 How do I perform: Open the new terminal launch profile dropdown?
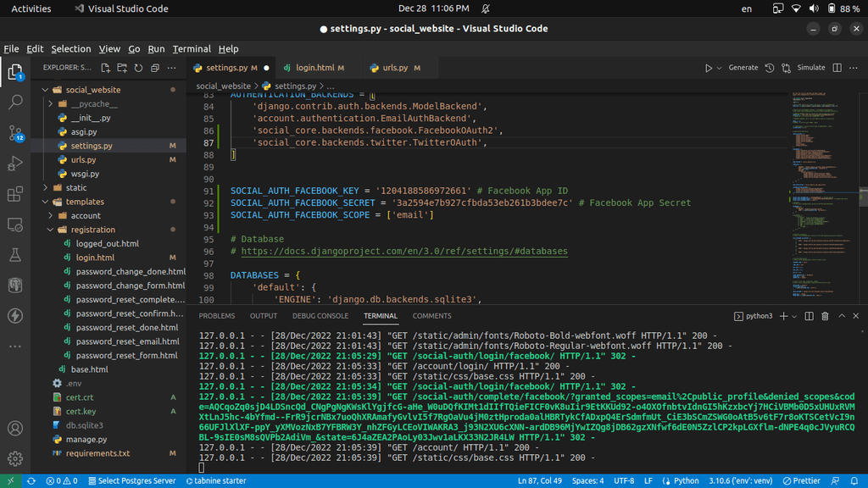(794, 317)
